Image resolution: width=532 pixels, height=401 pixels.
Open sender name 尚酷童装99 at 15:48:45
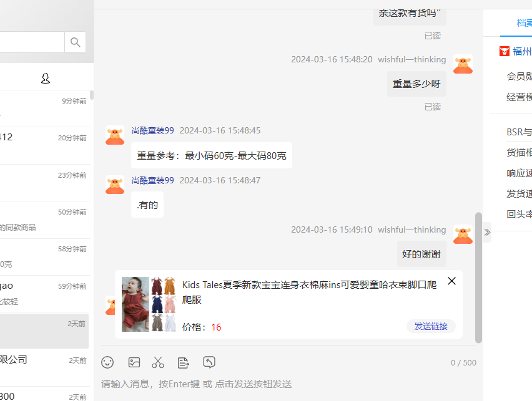pos(153,130)
